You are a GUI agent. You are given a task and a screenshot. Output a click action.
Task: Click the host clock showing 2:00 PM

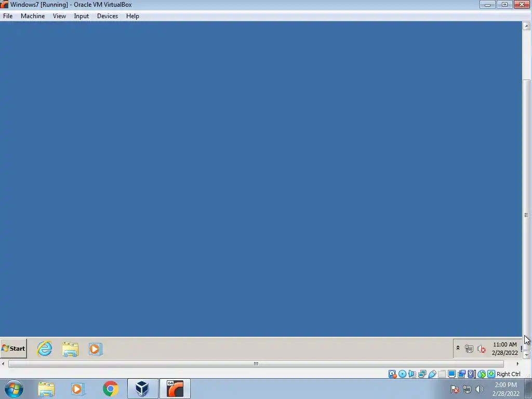click(506, 389)
